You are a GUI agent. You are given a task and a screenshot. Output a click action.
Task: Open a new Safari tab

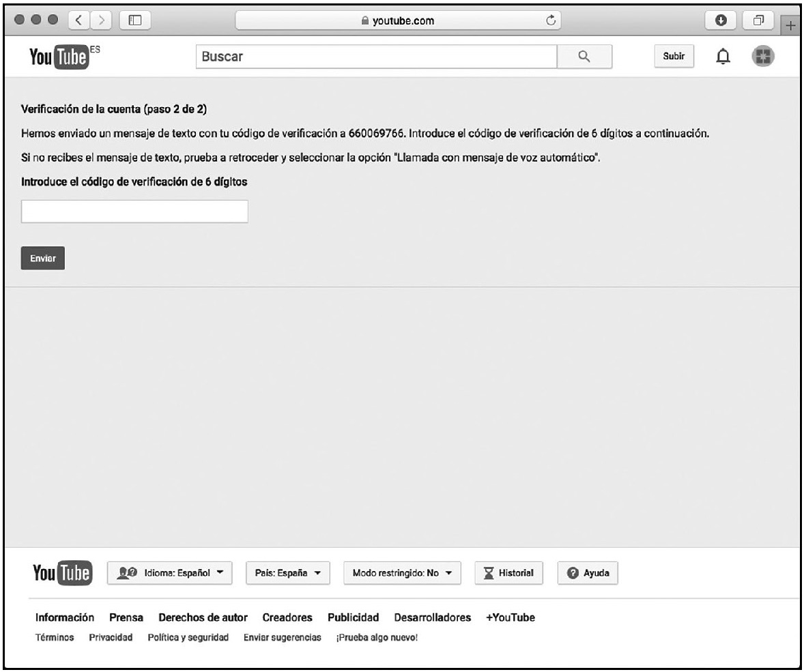pyautogui.click(x=792, y=25)
